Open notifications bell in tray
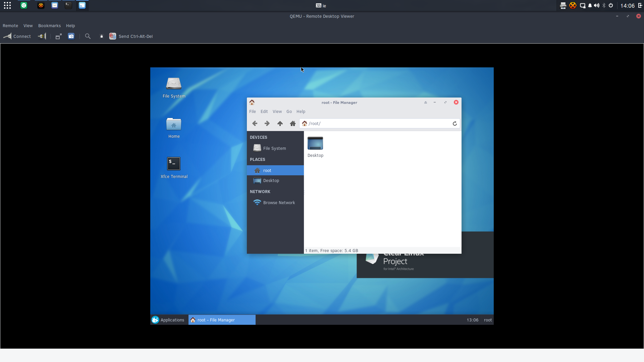644x362 pixels. coord(590,5)
